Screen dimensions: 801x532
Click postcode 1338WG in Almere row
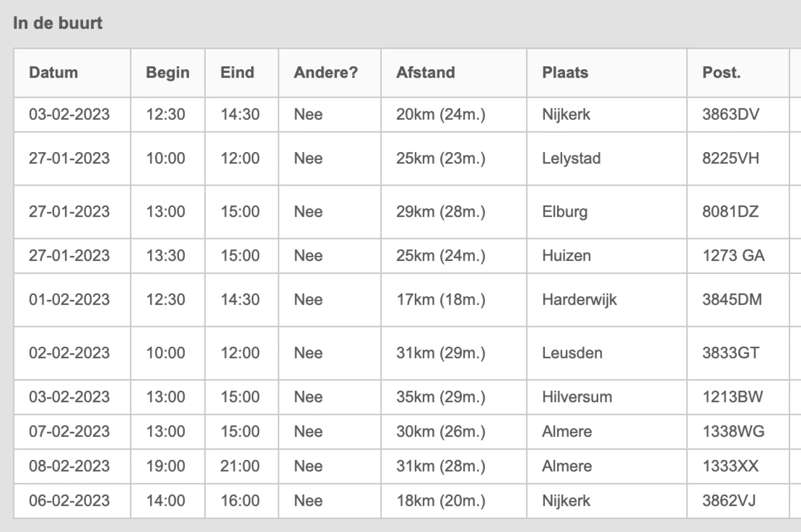point(733,432)
